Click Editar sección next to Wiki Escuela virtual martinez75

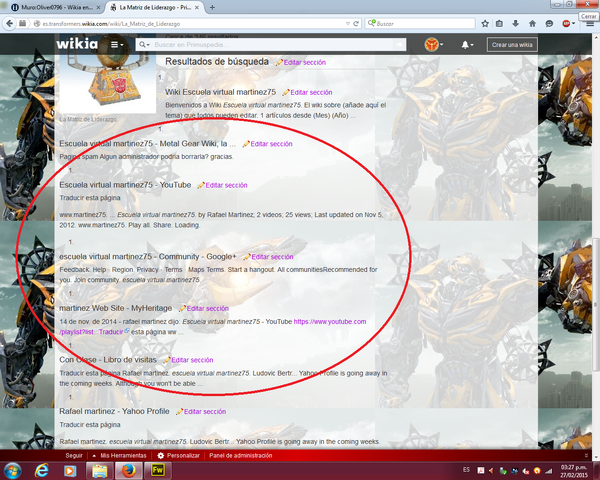coord(311,92)
